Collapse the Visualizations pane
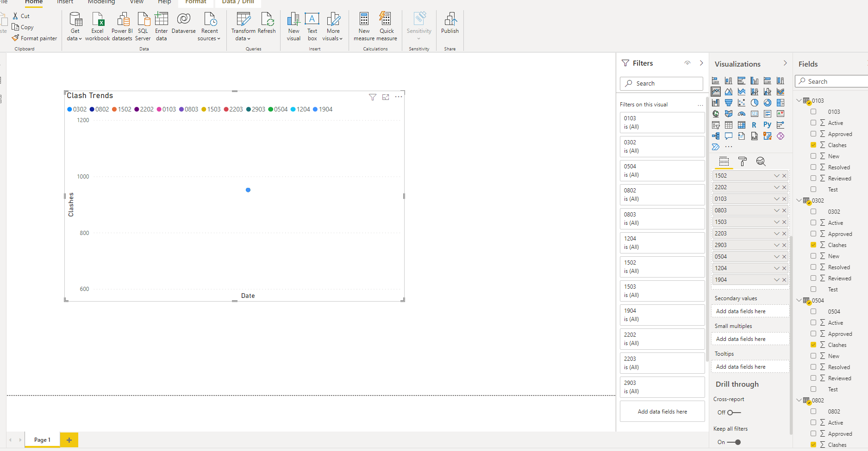The height and width of the screenshot is (451, 868). (x=785, y=63)
